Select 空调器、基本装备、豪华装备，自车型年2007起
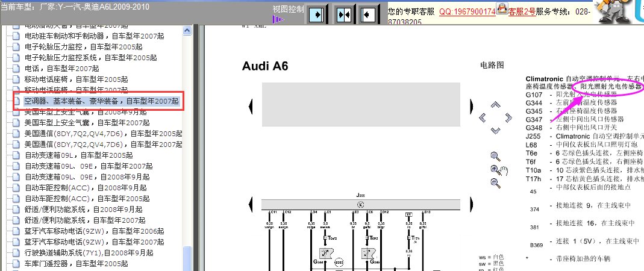This screenshot has height=271, width=644. pyautogui.click(x=101, y=101)
